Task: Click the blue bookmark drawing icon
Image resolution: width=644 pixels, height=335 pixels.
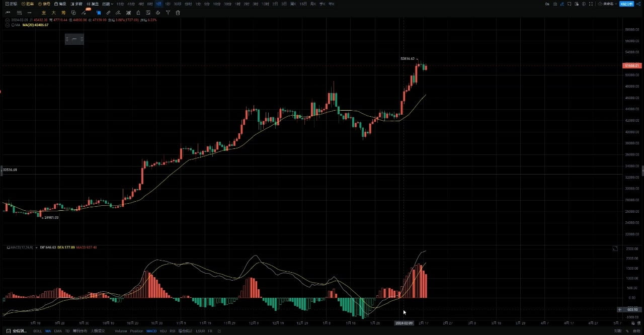Action: point(99,13)
